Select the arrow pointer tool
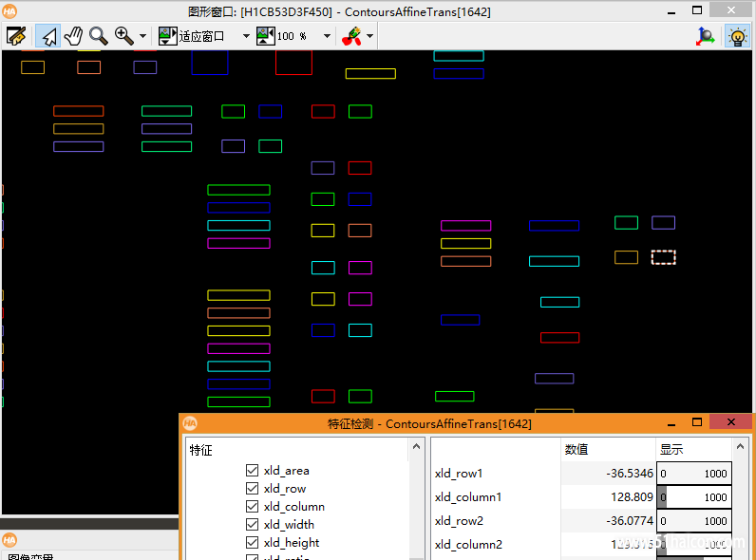756x560 pixels. [x=48, y=36]
